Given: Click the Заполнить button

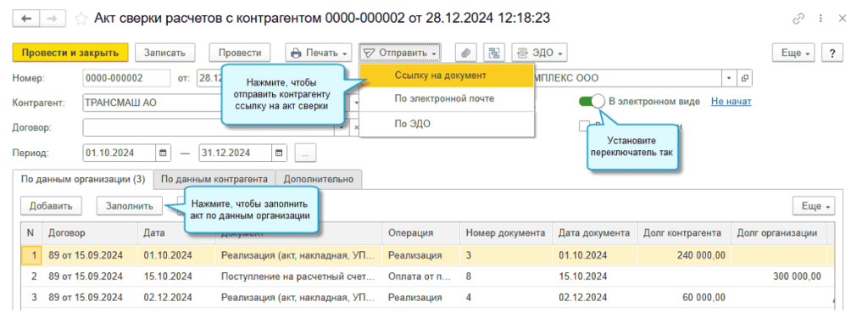Looking at the screenshot, I should 130,206.
